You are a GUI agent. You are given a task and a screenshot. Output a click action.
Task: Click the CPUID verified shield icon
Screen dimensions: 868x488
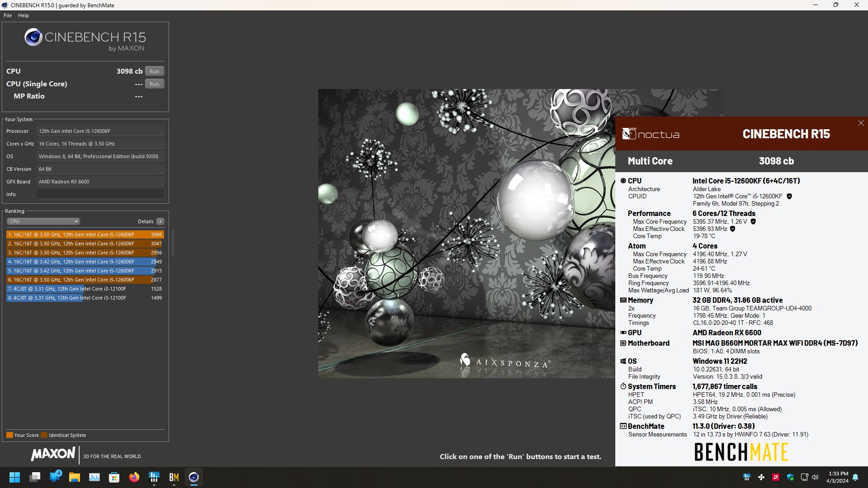[789, 196]
